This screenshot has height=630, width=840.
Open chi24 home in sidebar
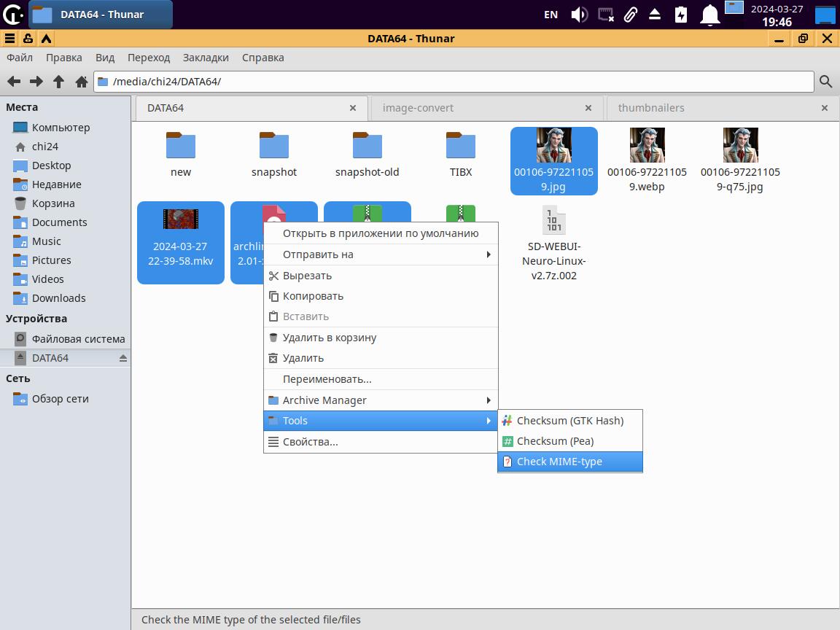66,147
